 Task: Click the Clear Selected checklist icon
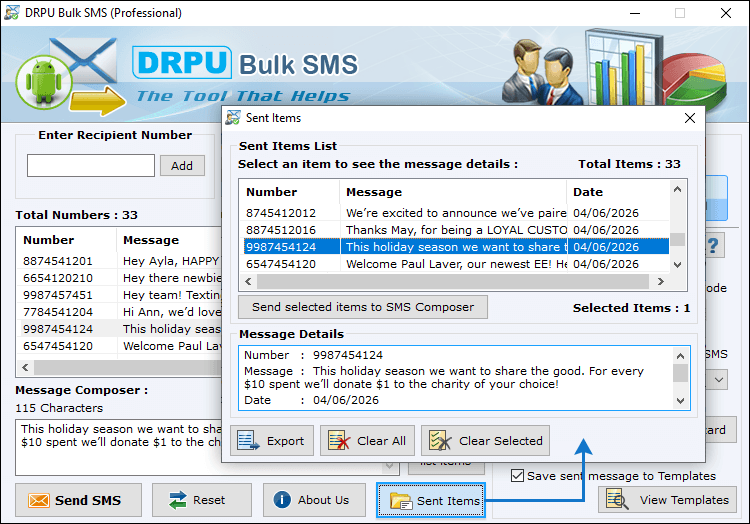pos(440,440)
